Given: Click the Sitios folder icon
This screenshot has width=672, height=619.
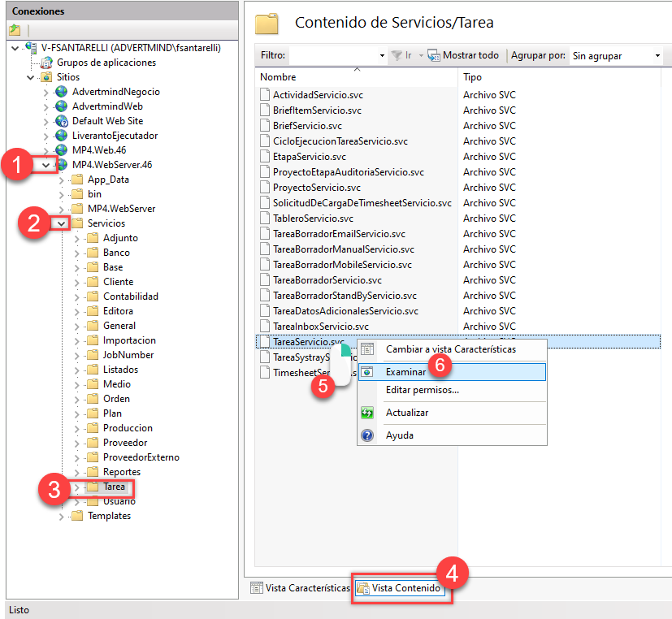Looking at the screenshot, I should [46, 77].
